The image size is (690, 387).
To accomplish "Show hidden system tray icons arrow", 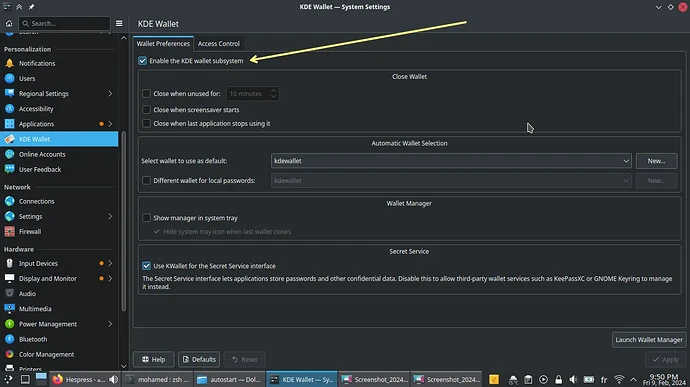I will click(633, 380).
